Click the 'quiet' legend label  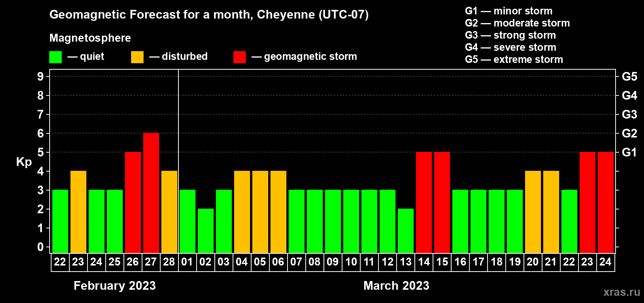(92, 56)
